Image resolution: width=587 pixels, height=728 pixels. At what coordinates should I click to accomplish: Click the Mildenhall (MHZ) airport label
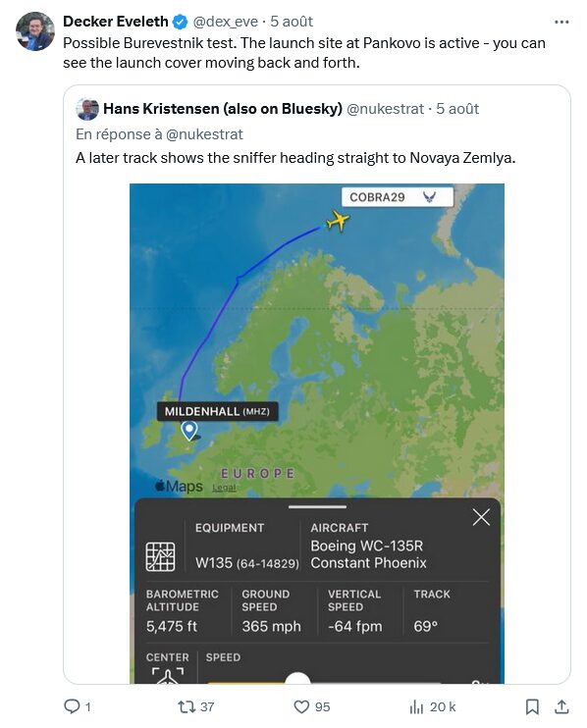click(x=217, y=411)
